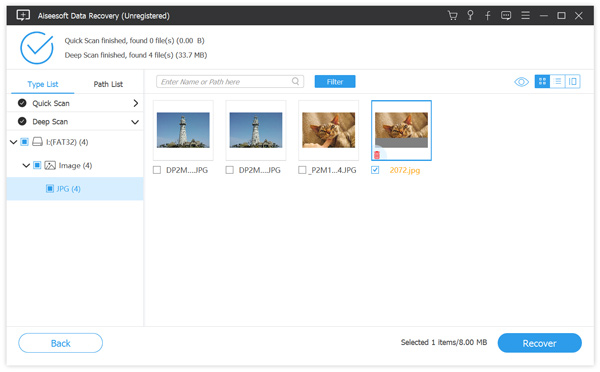This screenshot has width=600, height=372.
Task: Open the Facebook share icon
Action: [x=488, y=16]
